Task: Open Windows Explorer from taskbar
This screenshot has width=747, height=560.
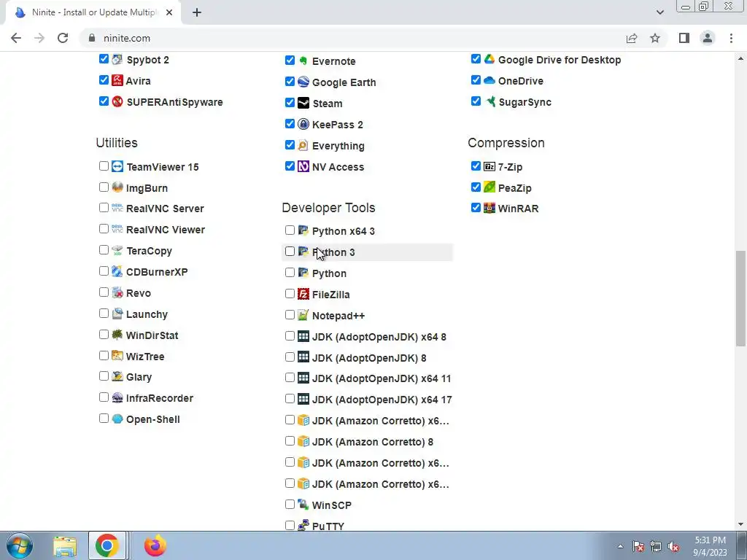Action: [x=65, y=545]
